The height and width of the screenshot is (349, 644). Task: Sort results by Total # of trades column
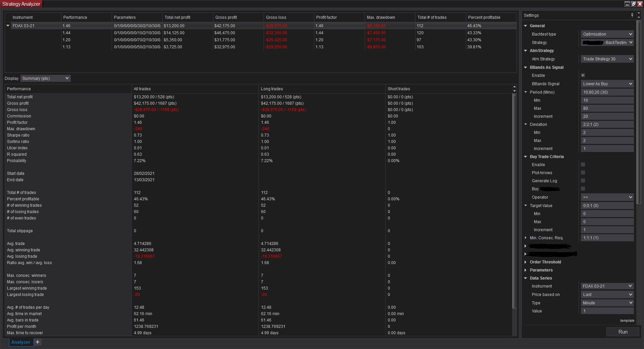click(440, 17)
